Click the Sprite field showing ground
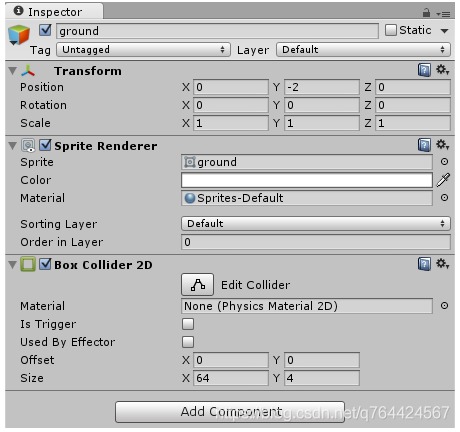 [307, 162]
